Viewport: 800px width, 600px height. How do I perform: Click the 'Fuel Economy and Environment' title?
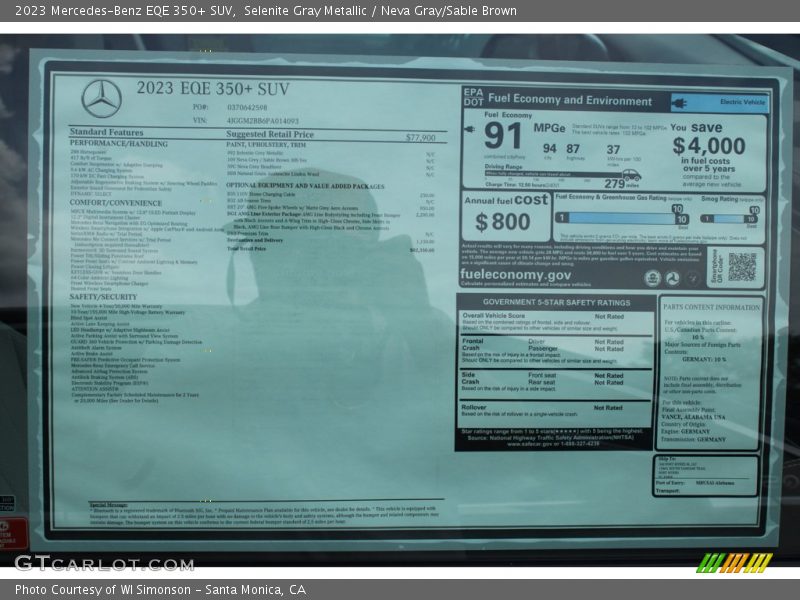[570, 99]
